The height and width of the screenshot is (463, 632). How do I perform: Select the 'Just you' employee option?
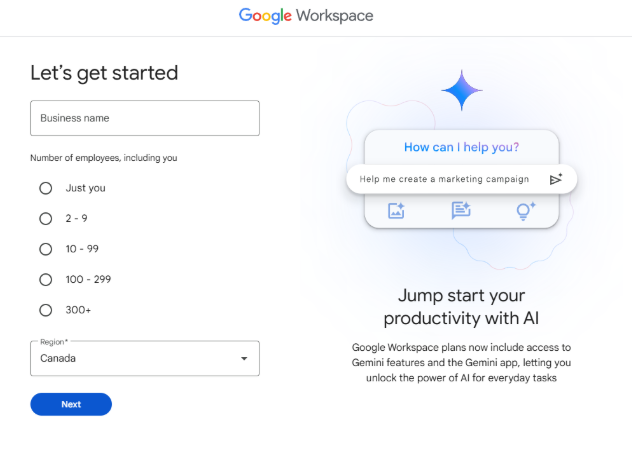(46, 188)
